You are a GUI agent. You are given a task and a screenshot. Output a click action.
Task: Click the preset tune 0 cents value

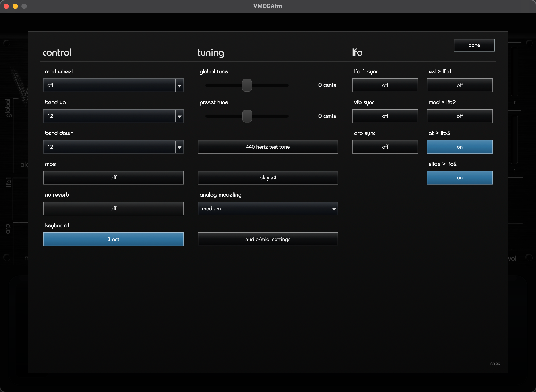pyautogui.click(x=327, y=116)
